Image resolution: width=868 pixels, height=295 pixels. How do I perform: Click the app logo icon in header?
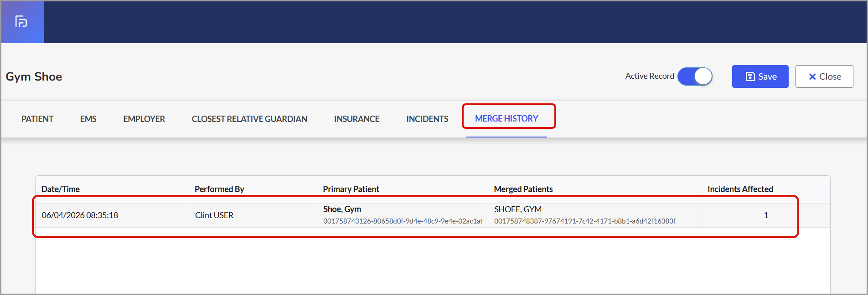pyautogui.click(x=21, y=21)
